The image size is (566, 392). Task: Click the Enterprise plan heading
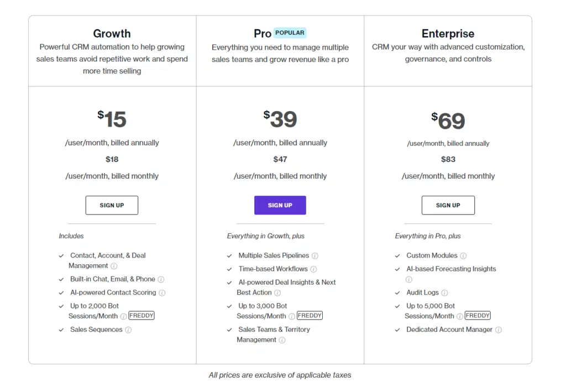[448, 34]
